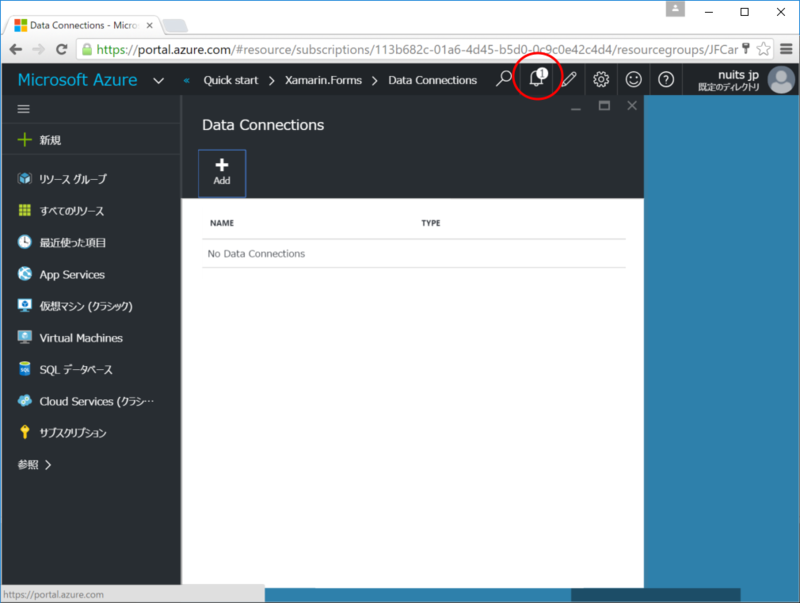Click the App Services globe icon

[24, 273]
